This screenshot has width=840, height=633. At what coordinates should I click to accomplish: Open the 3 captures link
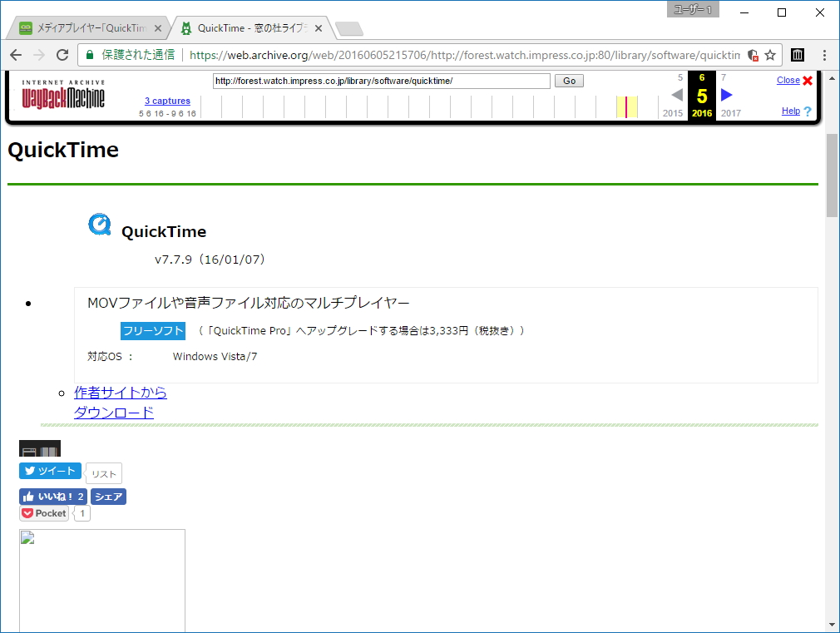[x=167, y=100]
